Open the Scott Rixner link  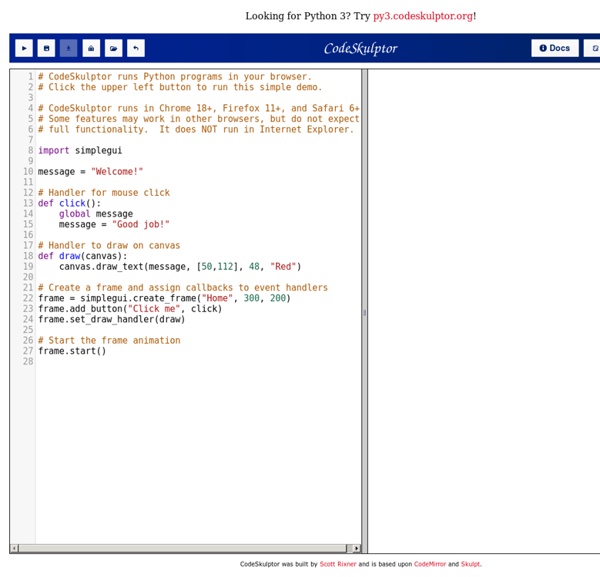coord(338,564)
